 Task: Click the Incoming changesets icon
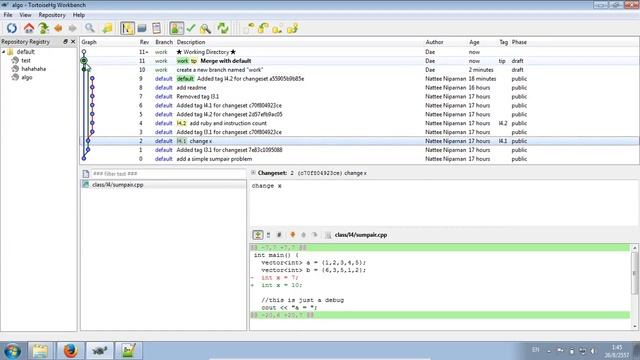pyautogui.click(x=249, y=28)
